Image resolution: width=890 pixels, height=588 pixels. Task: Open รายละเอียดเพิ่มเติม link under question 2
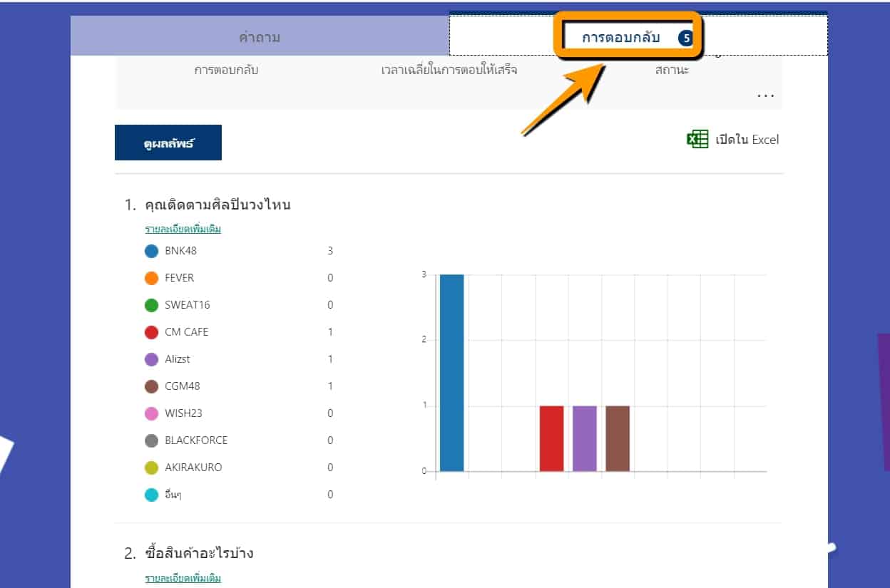point(183,577)
